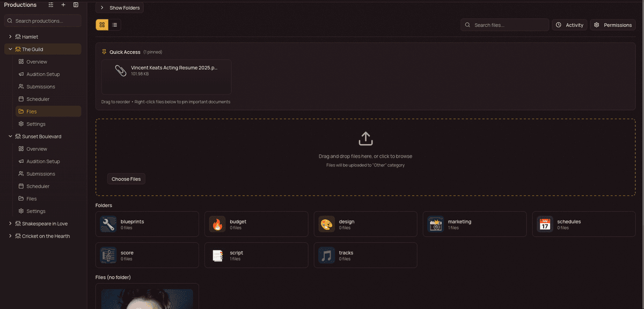Click the Activity clock icon

click(559, 25)
